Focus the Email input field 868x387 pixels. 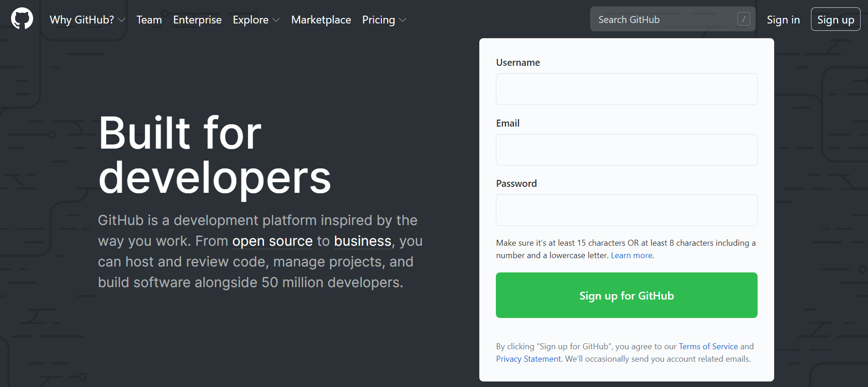(627, 150)
